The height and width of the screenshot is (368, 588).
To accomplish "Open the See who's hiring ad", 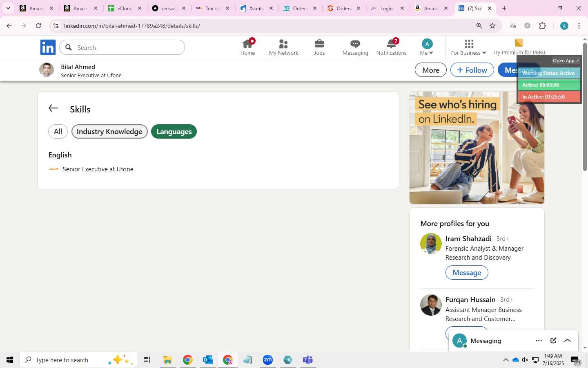I will click(477, 148).
